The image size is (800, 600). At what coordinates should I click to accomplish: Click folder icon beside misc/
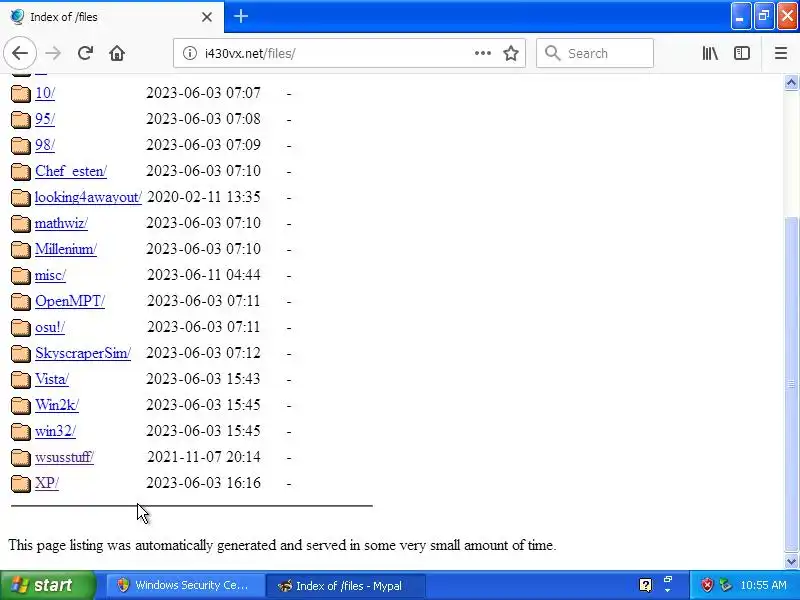click(20, 276)
